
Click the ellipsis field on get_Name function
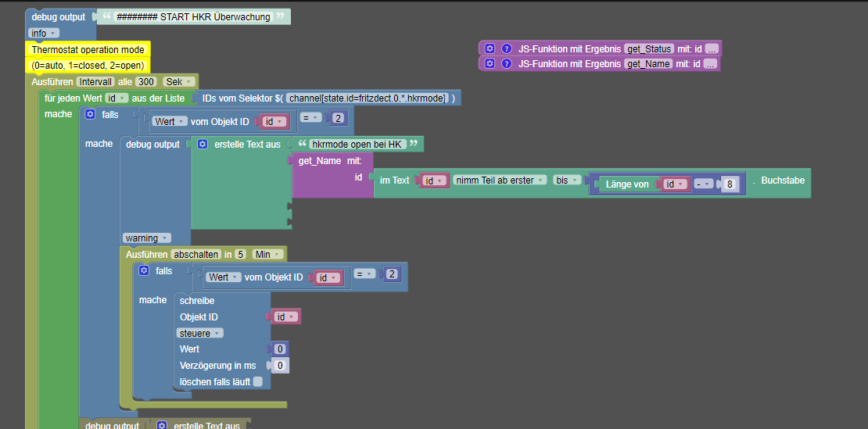tap(710, 63)
